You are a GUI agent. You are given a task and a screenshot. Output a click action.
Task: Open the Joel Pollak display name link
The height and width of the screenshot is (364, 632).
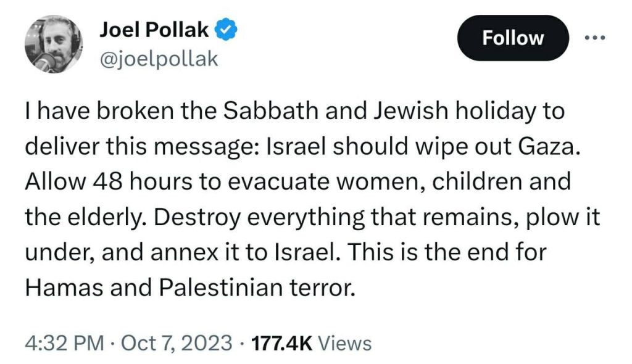coord(154,30)
